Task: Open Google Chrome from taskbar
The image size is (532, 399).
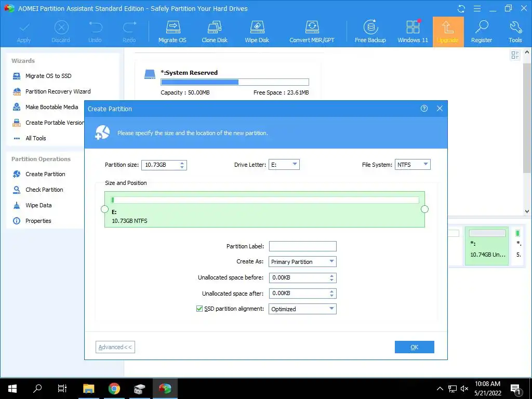Action: pos(114,389)
